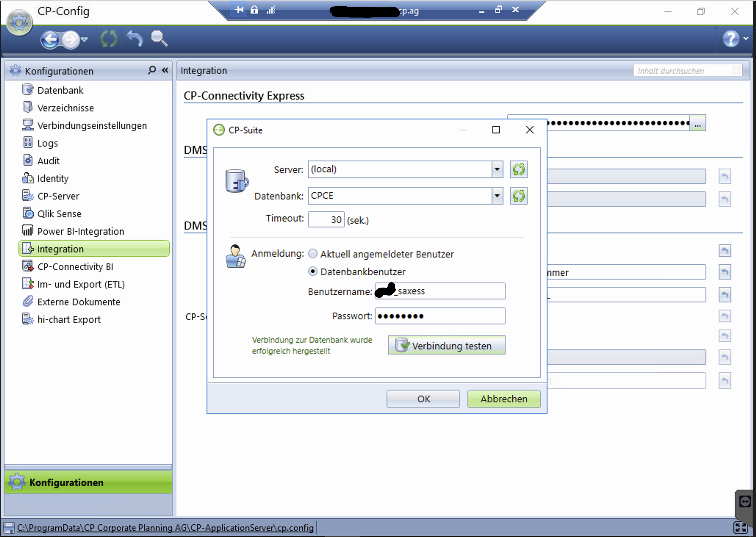Open Verbindungseinstellungen configuration
The width and height of the screenshot is (756, 537).
point(92,126)
